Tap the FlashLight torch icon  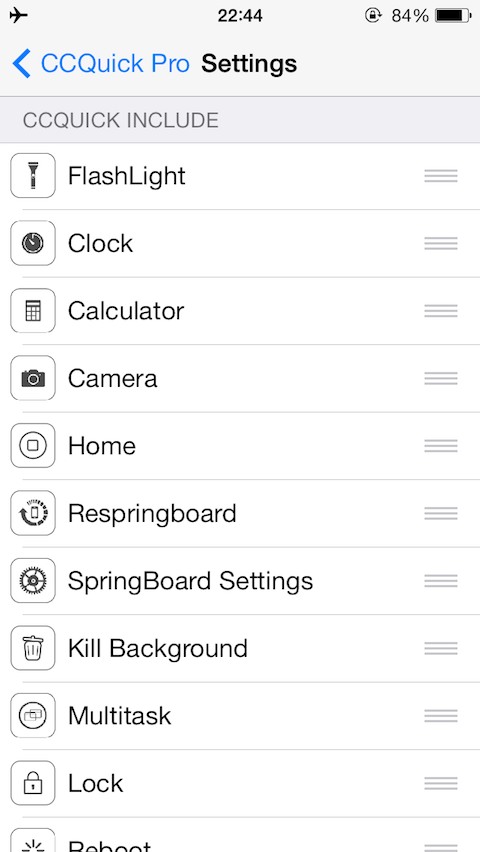33,176
